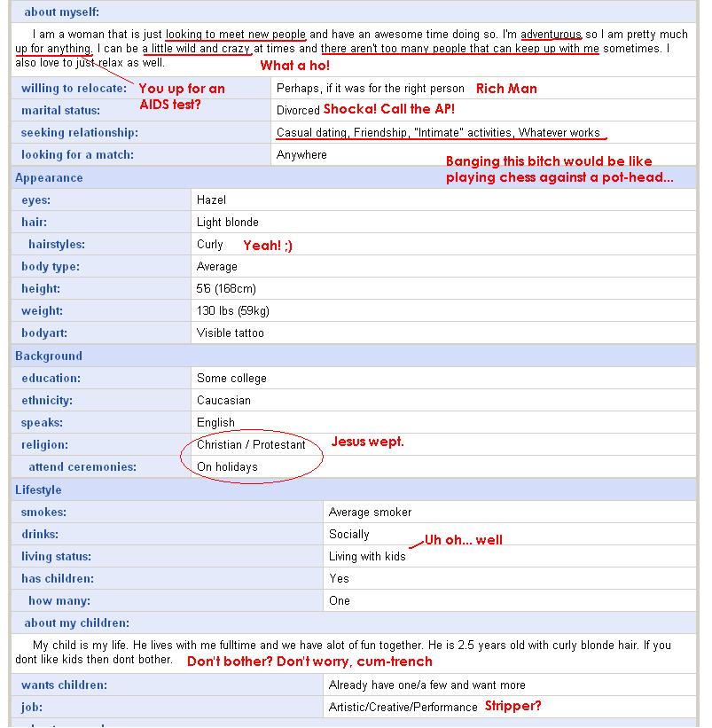Click the 'seeking relationship:' row label
Viewport: 712px width, 728px height.
[80, 133]
